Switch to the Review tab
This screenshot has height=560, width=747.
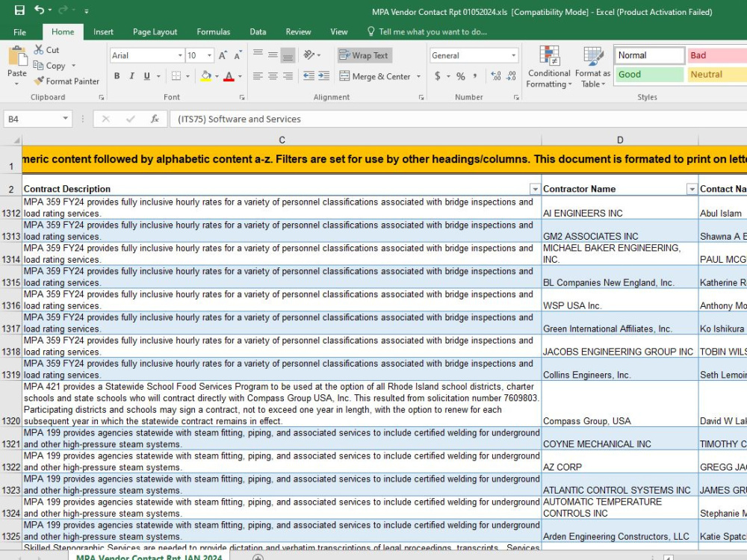(x=298, y=32)
